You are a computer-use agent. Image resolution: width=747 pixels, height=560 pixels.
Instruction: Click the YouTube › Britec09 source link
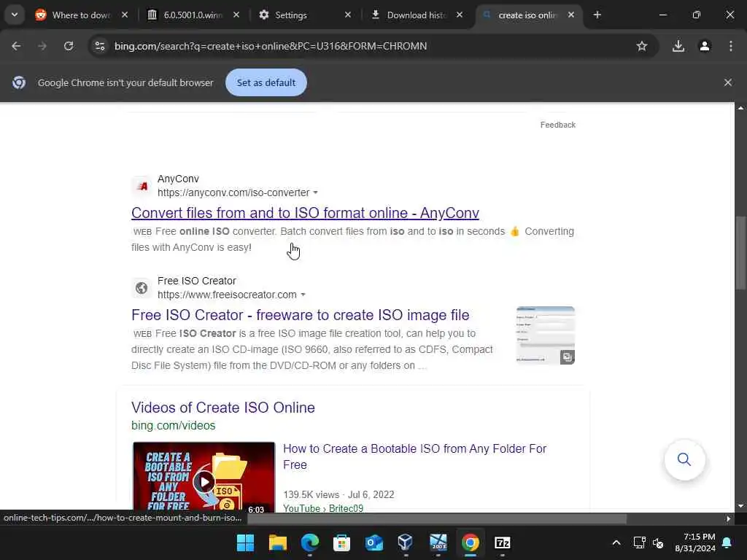tap(323, 508)
